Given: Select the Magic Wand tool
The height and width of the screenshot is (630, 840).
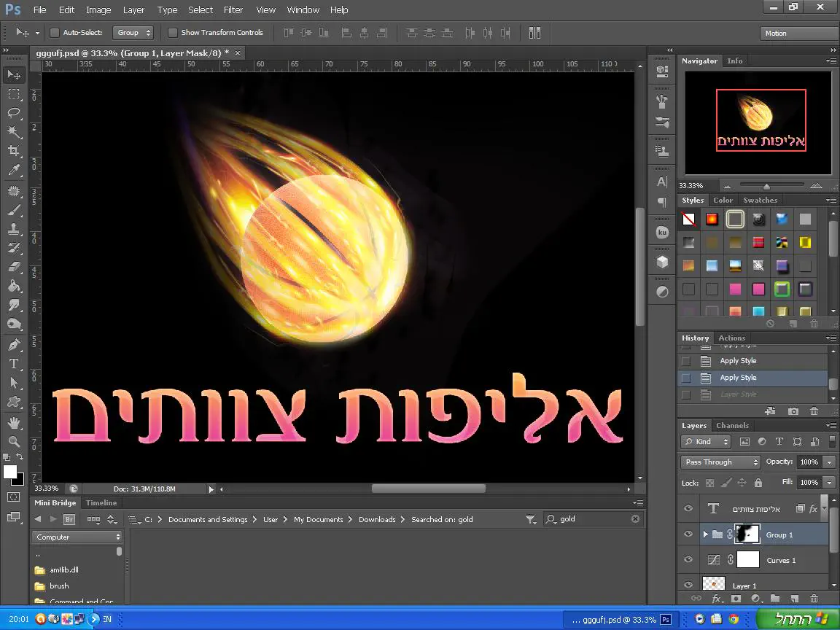Looking at the screenshot, I should point(14,132).
